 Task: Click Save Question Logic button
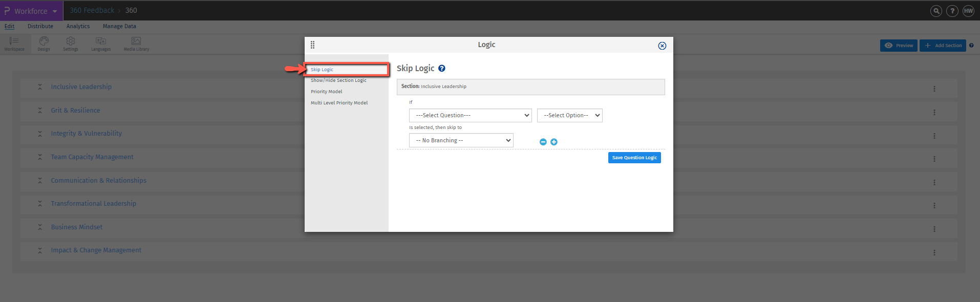click(x=634, y=158)
